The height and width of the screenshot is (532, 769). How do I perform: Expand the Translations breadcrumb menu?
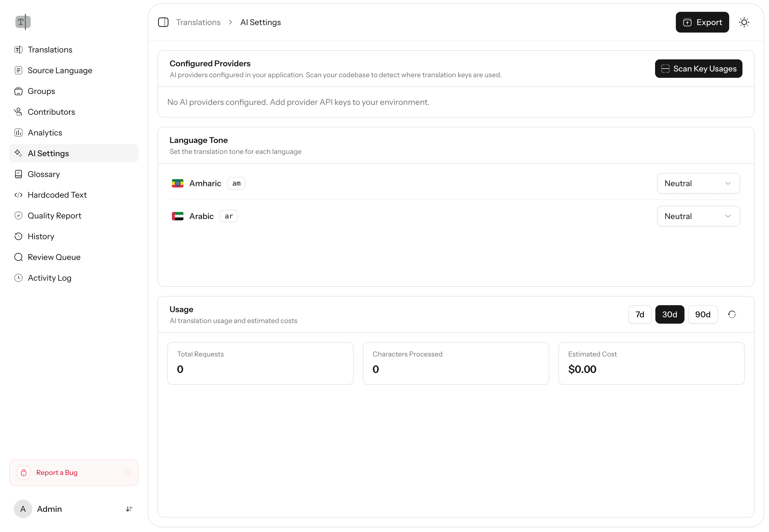point(198,22)
